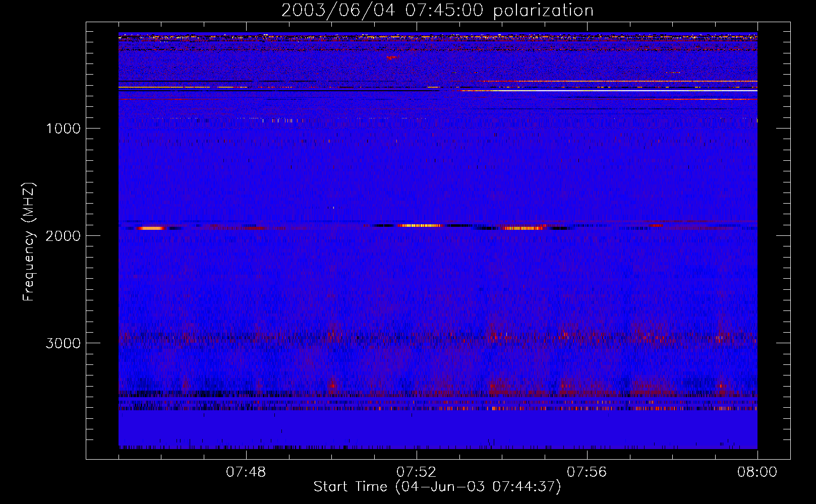Click the 07:52 time tick label
Viewport: 816px width, 504px height.
pos(416,472)
